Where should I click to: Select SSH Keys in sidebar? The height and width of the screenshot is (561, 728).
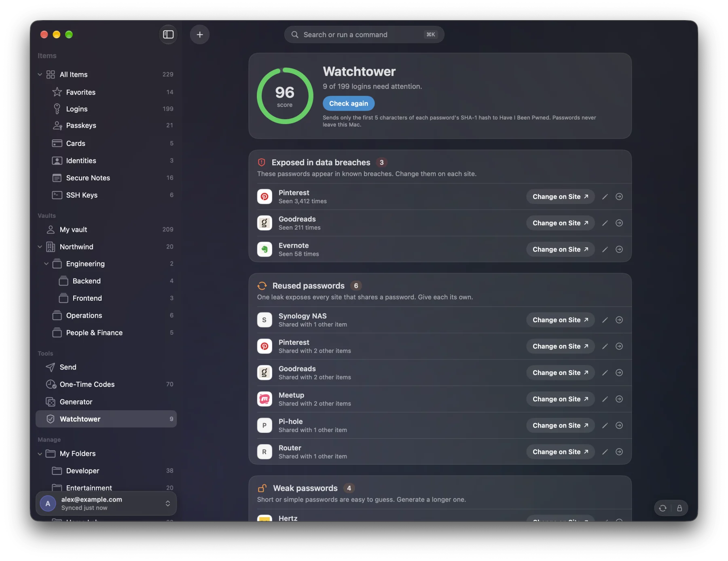click(x=106, y=195)
